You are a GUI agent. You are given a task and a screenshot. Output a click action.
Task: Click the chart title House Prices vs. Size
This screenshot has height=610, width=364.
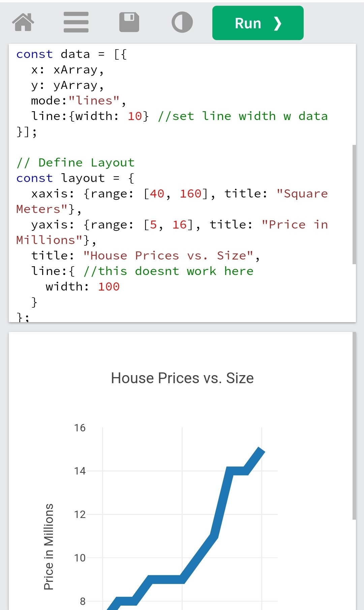pyautogui.click(x=182, y=378)
